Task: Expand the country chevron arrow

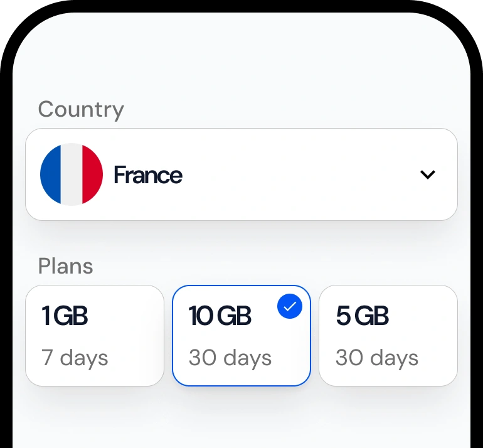Action: click(428, 174)
